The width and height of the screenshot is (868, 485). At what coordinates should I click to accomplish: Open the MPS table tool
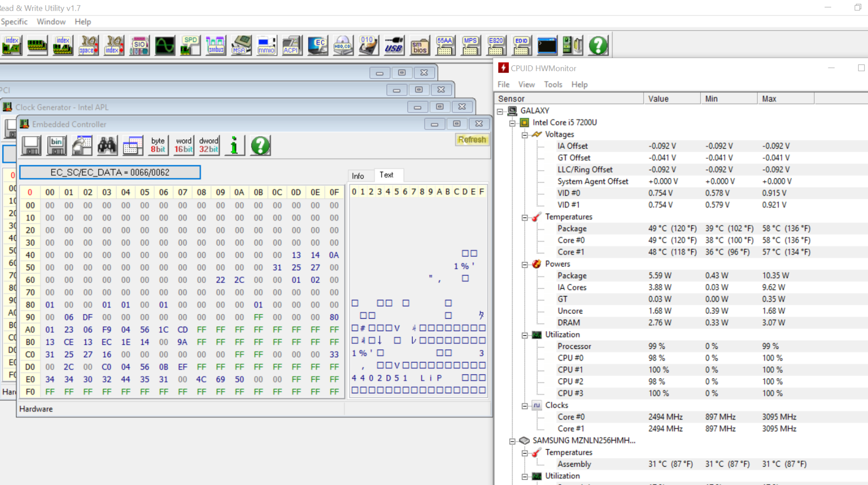(470, 46)
